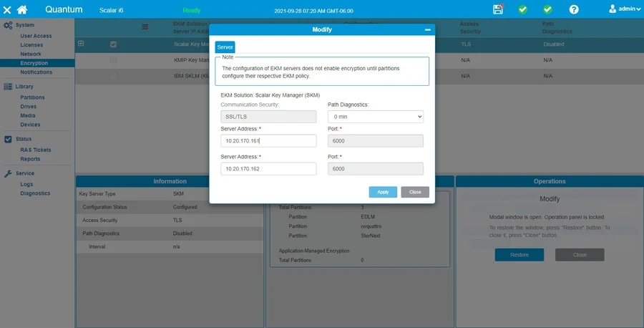Viewport: 644px width, 328px height.
Task: Open the first green checkmark status icon
Action: (x=522, y=9)
